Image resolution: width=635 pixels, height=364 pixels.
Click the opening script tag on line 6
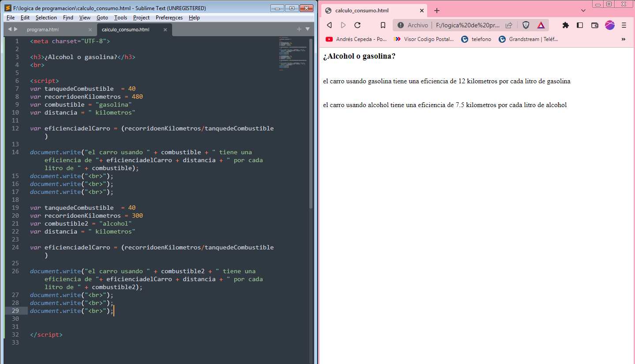click(45, 81)
